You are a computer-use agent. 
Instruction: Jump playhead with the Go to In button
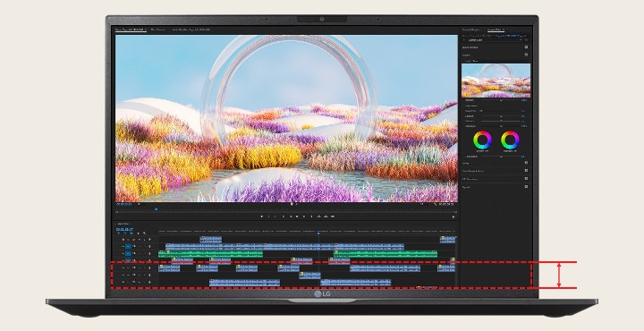[x=283, y=216]
